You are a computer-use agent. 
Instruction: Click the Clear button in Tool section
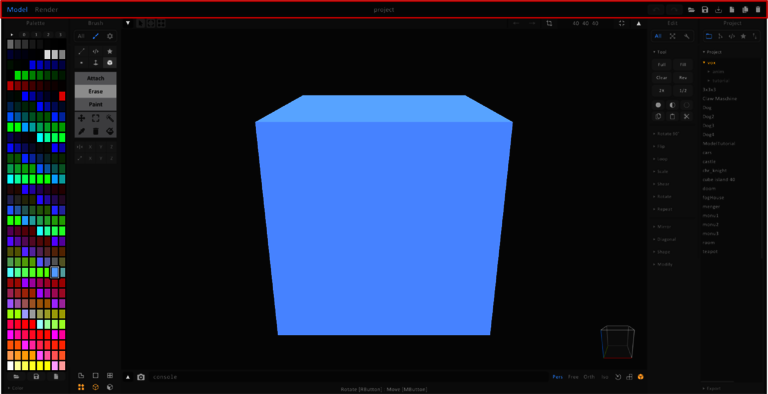[x=662, y=78]
